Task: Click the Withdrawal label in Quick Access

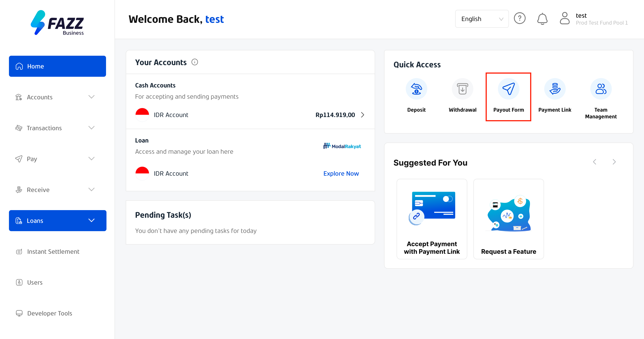Action: tap(462, 110)
